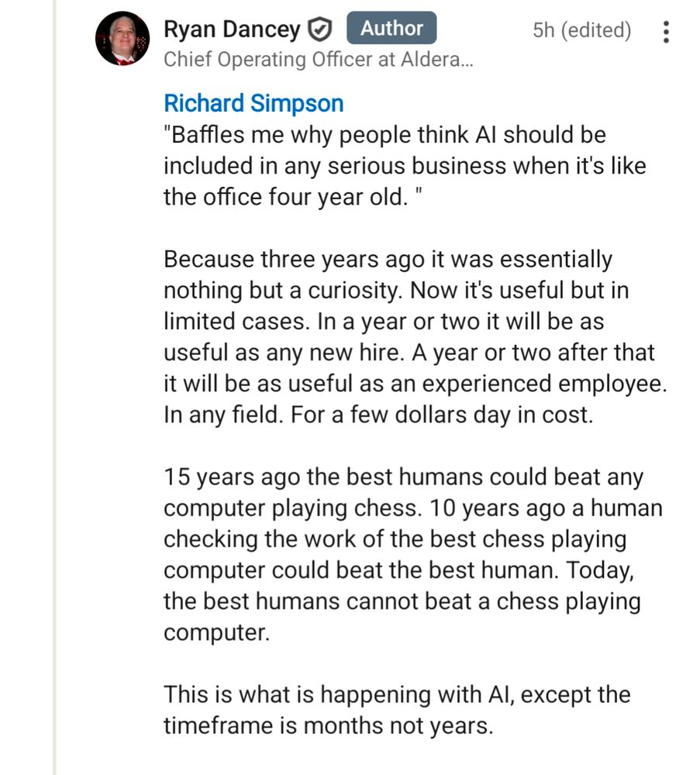Click the line "timeframe is months not years"

328,725
